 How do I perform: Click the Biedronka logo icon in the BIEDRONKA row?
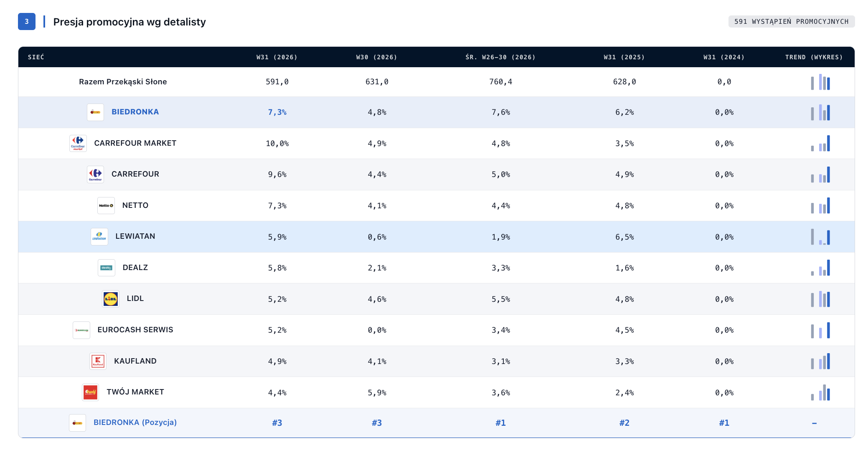click(95, 112)
